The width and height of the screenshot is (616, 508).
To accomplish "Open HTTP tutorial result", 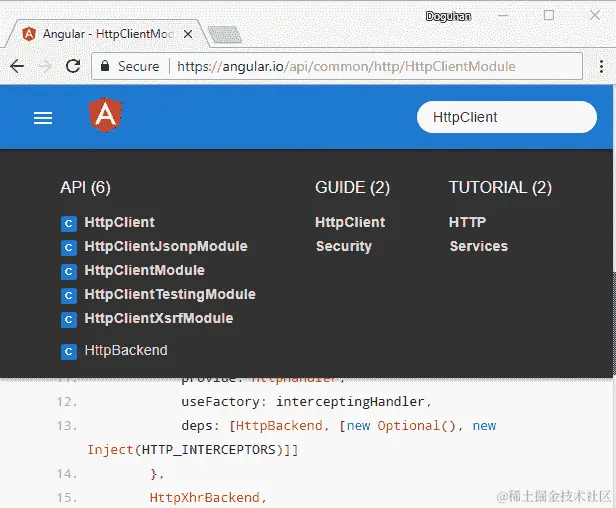I will pos(468,222).
